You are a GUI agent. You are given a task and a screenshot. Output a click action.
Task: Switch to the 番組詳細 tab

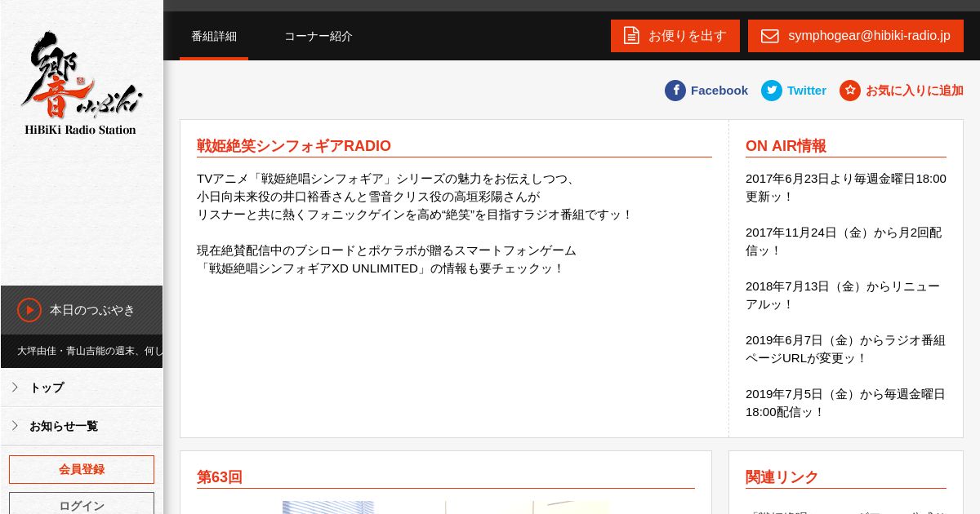tap(214, 36)
